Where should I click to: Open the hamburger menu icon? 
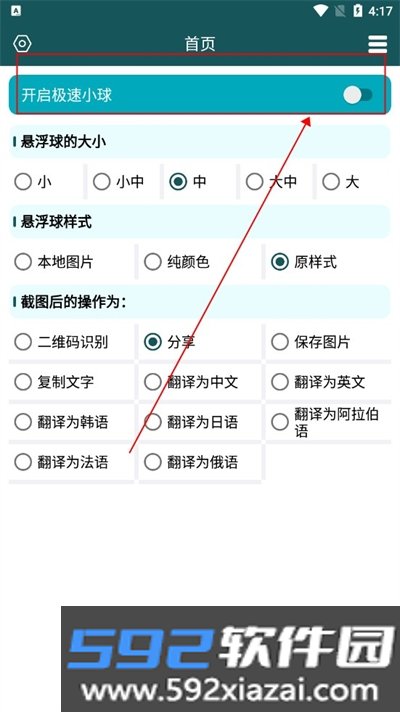(x=377, y=44)
